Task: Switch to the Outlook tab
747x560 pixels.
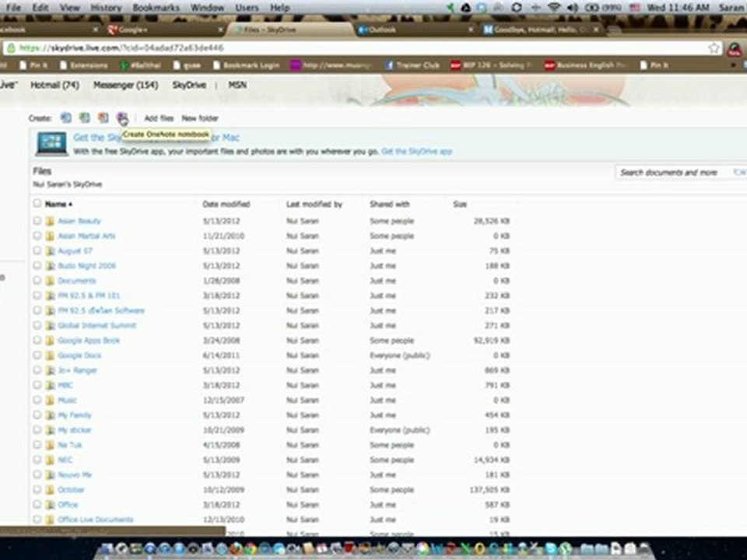Action: click(415, 30)
